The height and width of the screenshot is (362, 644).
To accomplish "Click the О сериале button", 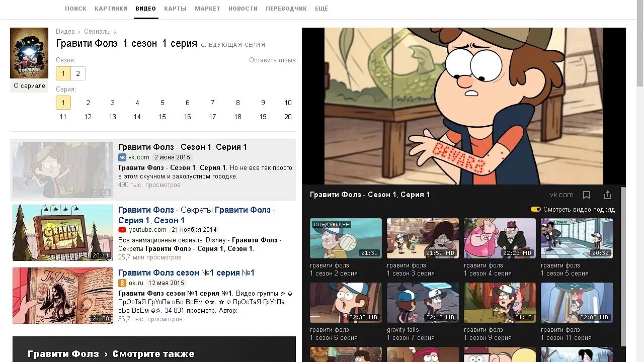I will (29, 86).
